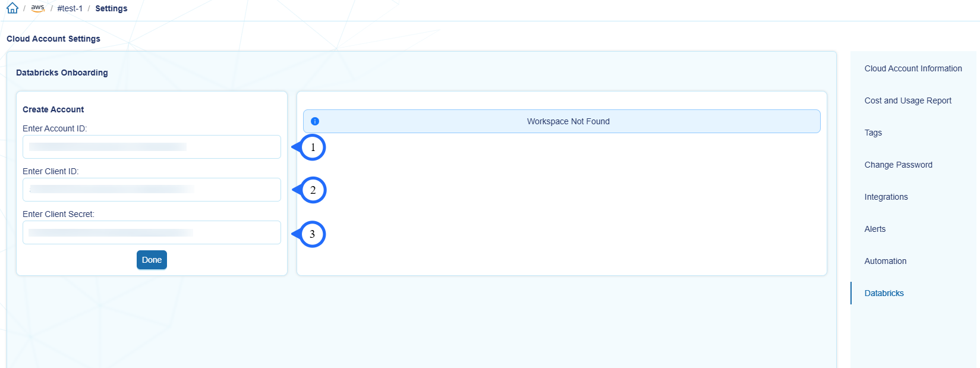Open the AWS logo breadcrumb
This screenshot has height=368, width=980.
tap(38, 8)
